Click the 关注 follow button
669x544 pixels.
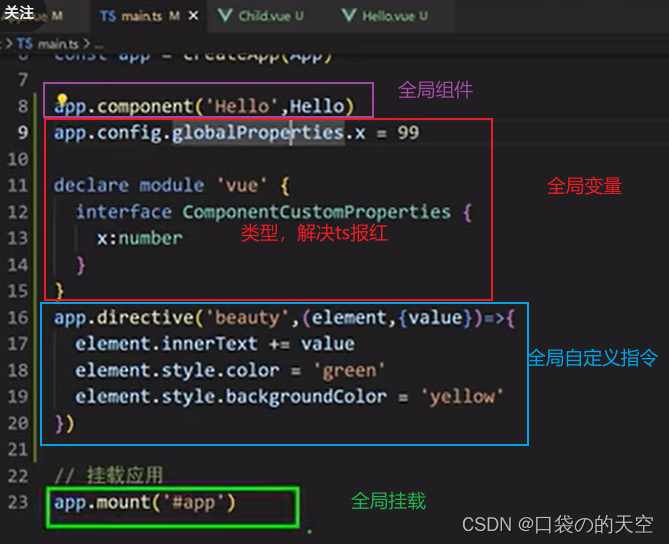(x=19, y=12)
